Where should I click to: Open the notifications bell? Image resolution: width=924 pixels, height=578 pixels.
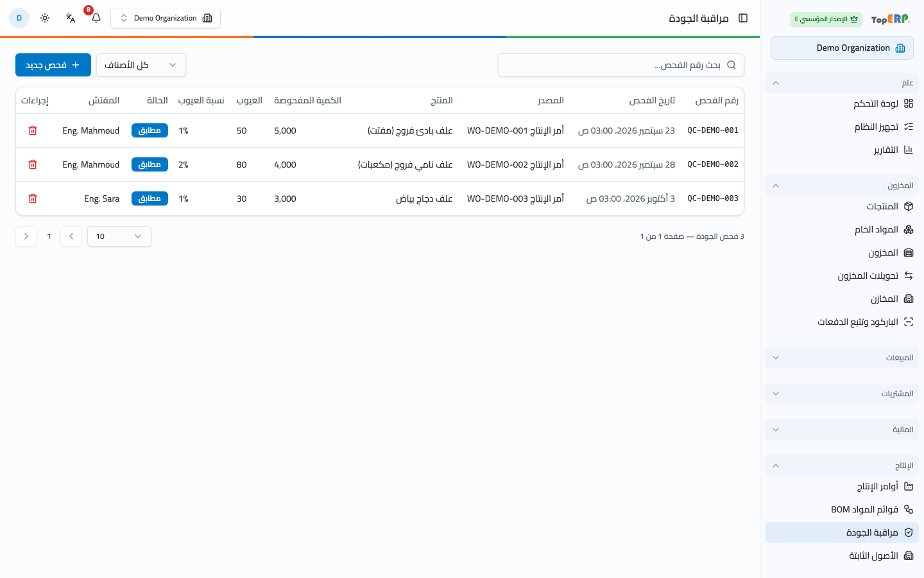pos(96,18)
